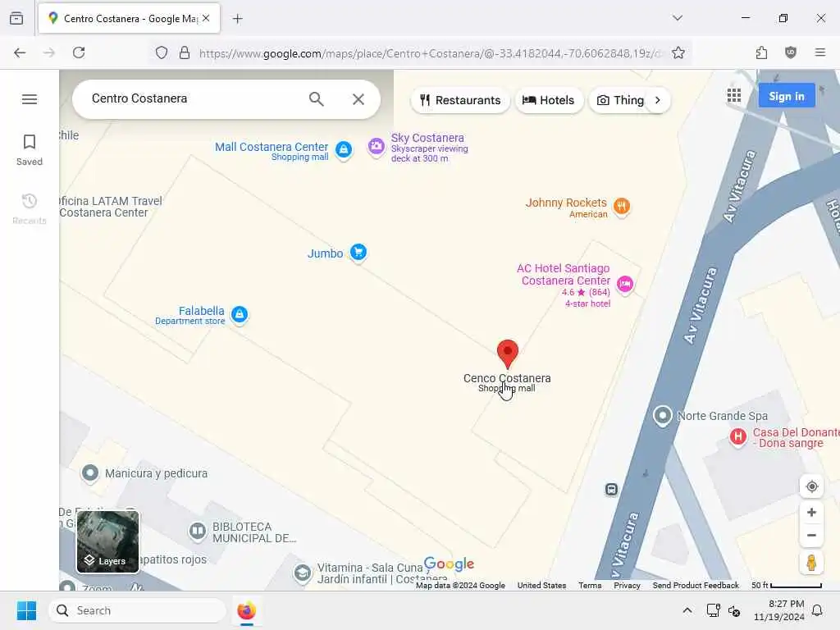
Task: Select the Manicura y pedicura pin
Action: (90, 473)
